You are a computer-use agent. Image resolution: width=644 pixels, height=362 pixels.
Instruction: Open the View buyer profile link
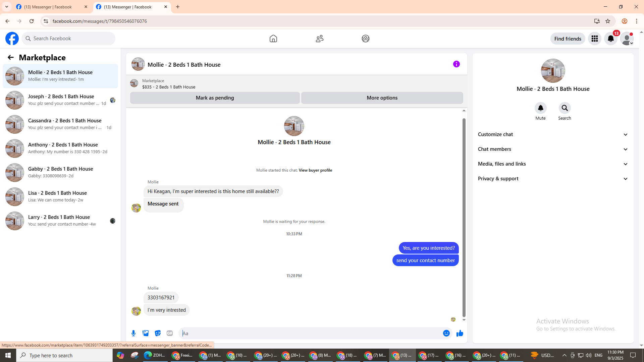pos(315,170)
